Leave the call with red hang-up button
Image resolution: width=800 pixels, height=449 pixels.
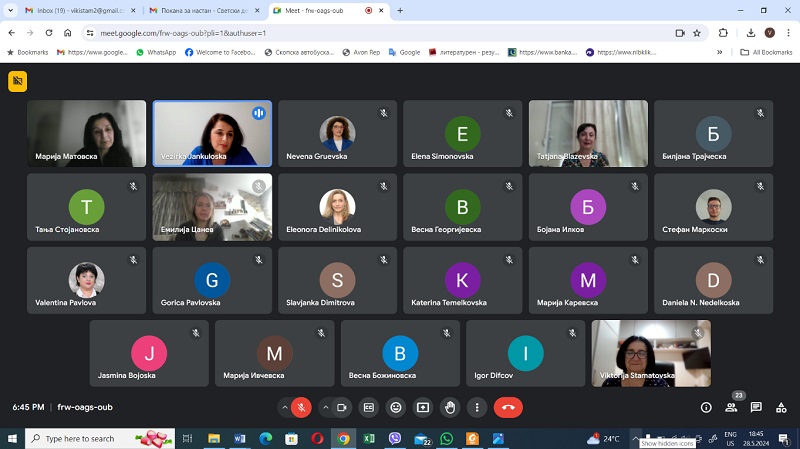pos(508,407)
